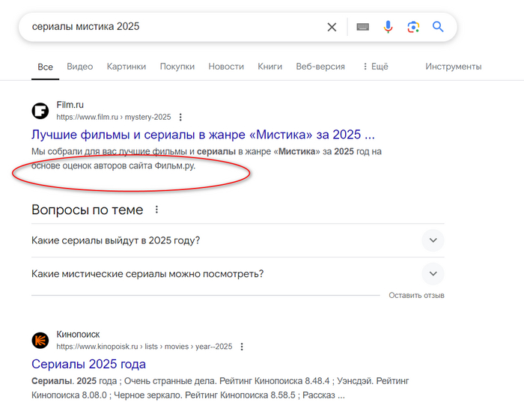Expand question about mystical series to watch
The height and width of the screenshot is (420, 524).
pyautogui.click(x=433, y=273)
